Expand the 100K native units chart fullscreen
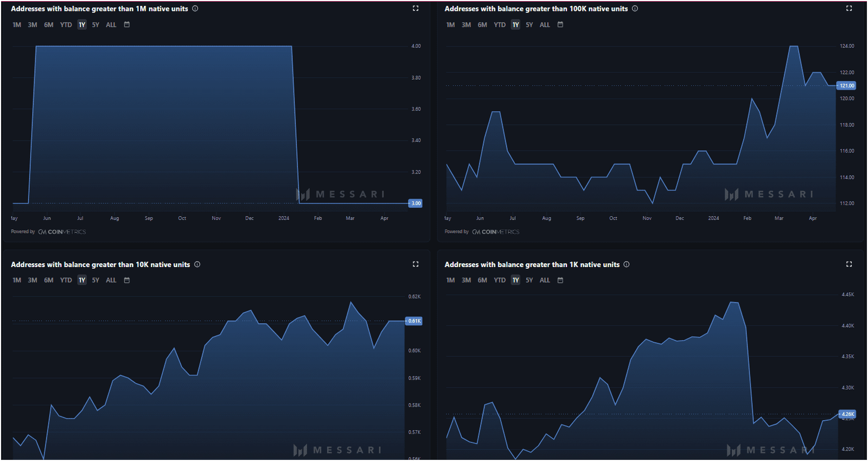868x461 pixels. pyautogui.click(x=849, y=8)
